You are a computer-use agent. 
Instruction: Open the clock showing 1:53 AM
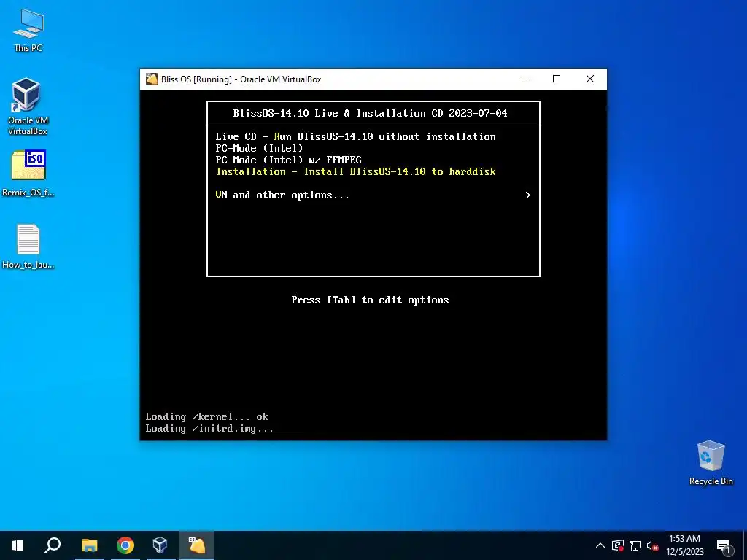[684, 545]
